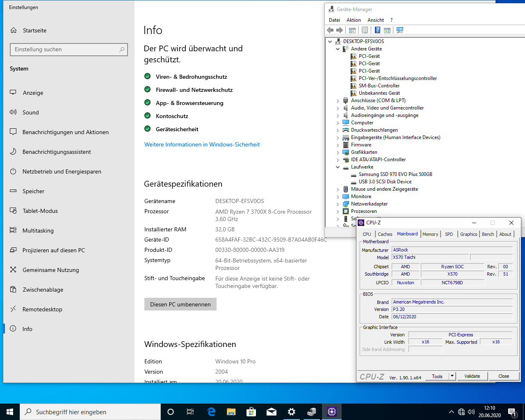Open the Zwischenablage settings page
The width and height of the screenshot is (525, 420).
(x=69, y=290)
